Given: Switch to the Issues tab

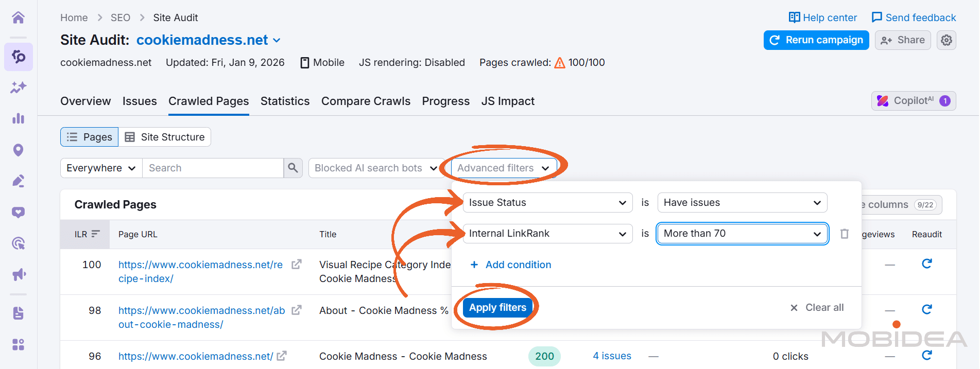Looking at the screenshot, I should 140,101.
